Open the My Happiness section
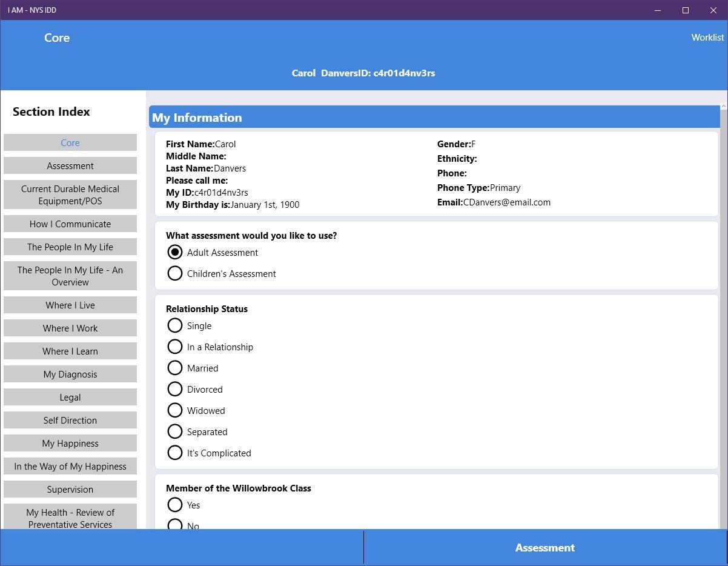The width and height of the screenshot is (728, 566). coord(70,443)
